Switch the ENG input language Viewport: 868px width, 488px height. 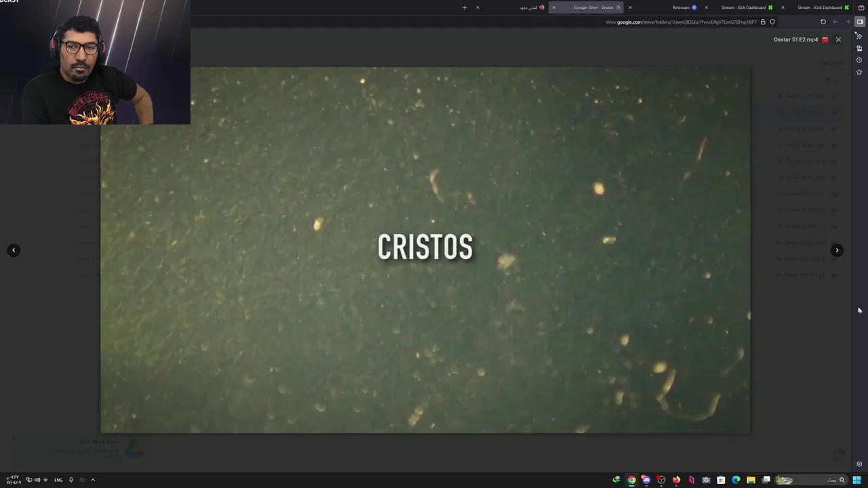[58, 480]
